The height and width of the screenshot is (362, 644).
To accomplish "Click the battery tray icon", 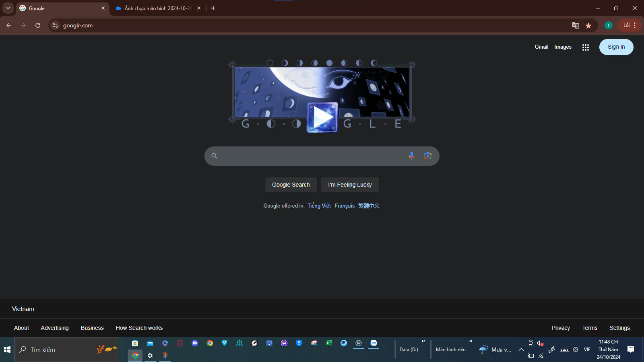I will 531,356.
